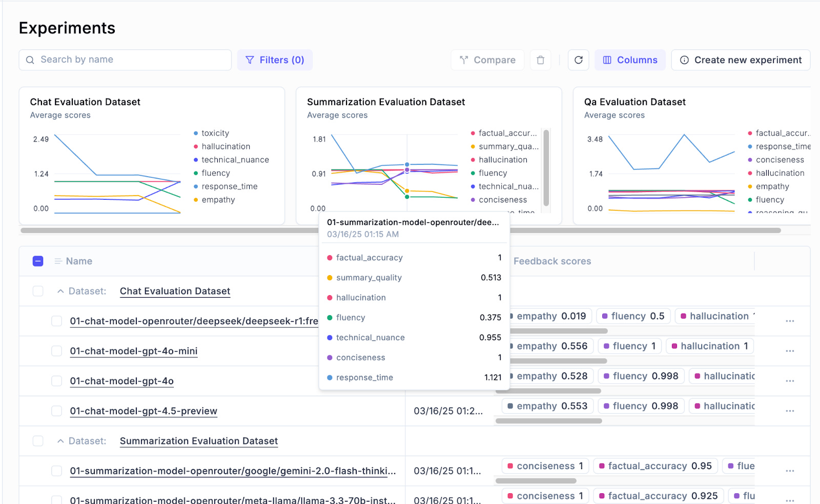Click the factual_accuracy 0.95 score tag
The image size is (820, 504).
[x=655, y=466]
